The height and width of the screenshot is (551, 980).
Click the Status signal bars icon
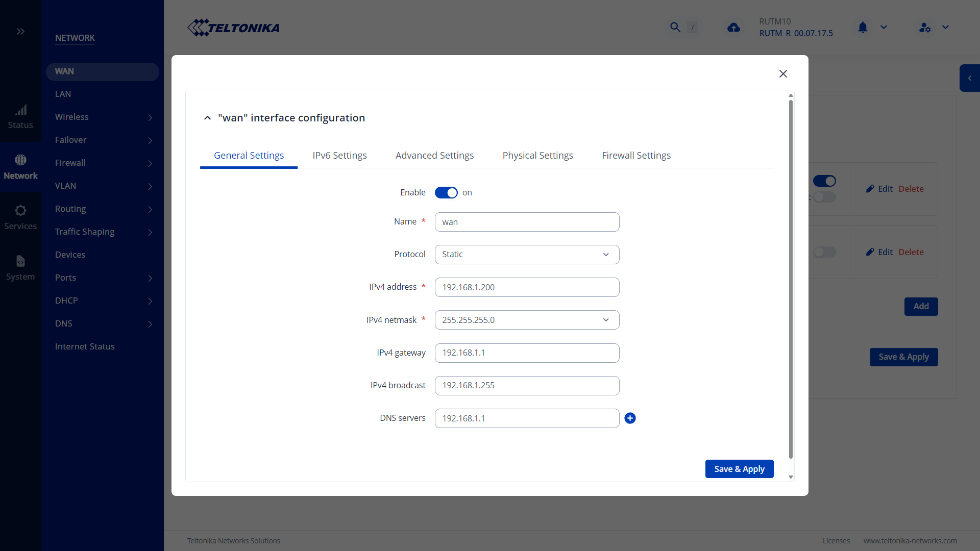pyautogui.click(x=20, y=110)
